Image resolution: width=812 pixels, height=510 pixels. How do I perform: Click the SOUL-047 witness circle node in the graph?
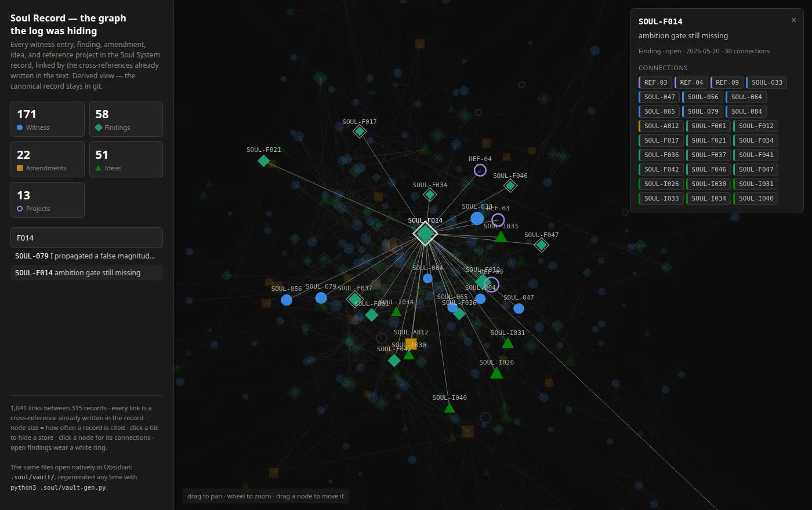point(519,308)
